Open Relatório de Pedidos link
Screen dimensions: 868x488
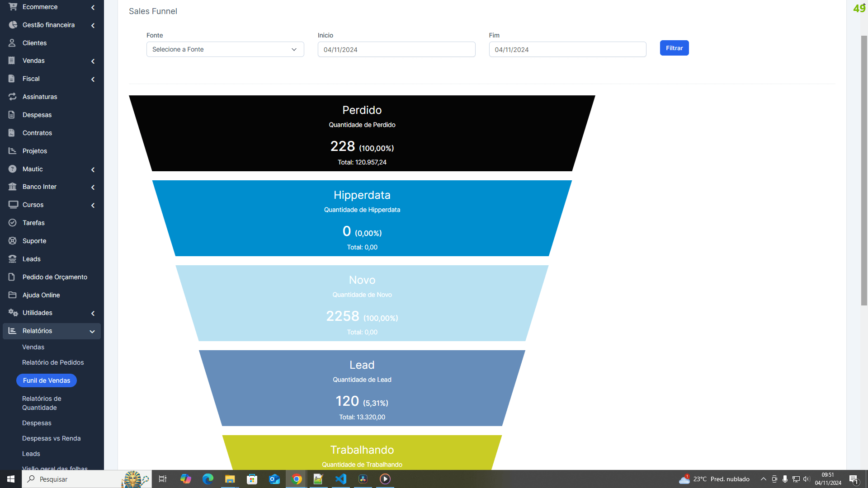53,362
